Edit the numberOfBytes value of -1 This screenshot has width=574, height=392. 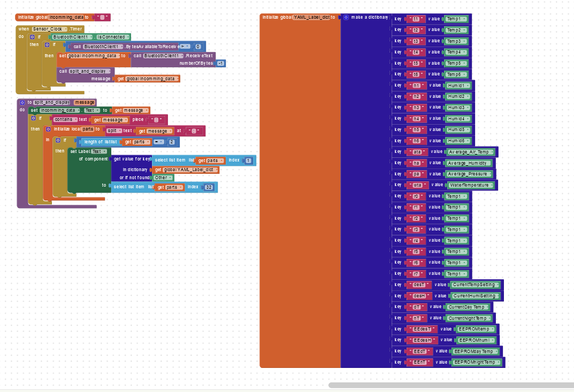[220, 63]
